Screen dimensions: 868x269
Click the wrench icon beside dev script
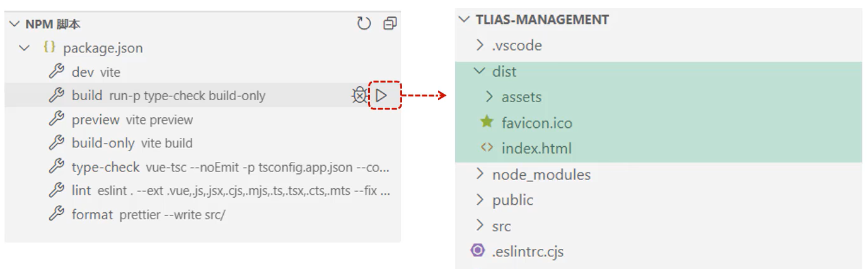[x=57, y=72]
